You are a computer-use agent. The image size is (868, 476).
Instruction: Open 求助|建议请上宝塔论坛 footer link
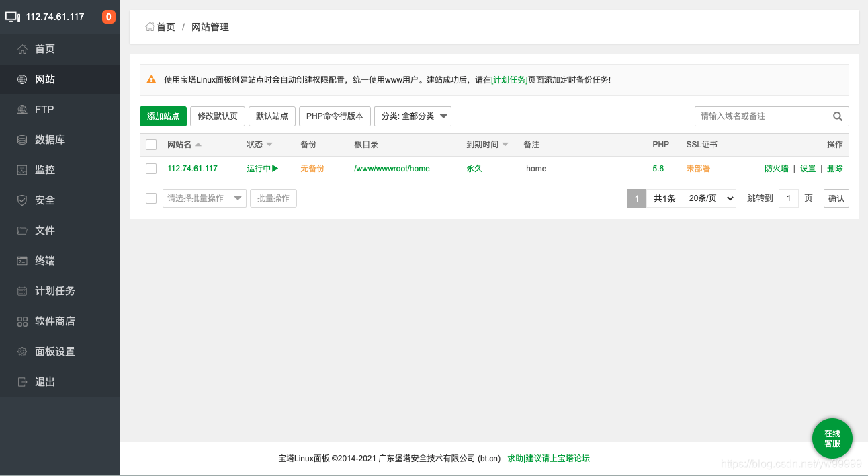[x=548, y=459]
